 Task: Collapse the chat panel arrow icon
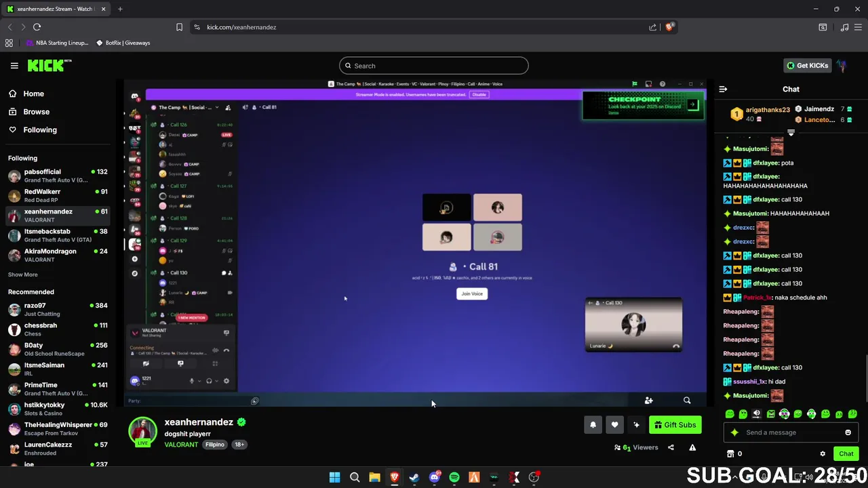coord(723,89)
